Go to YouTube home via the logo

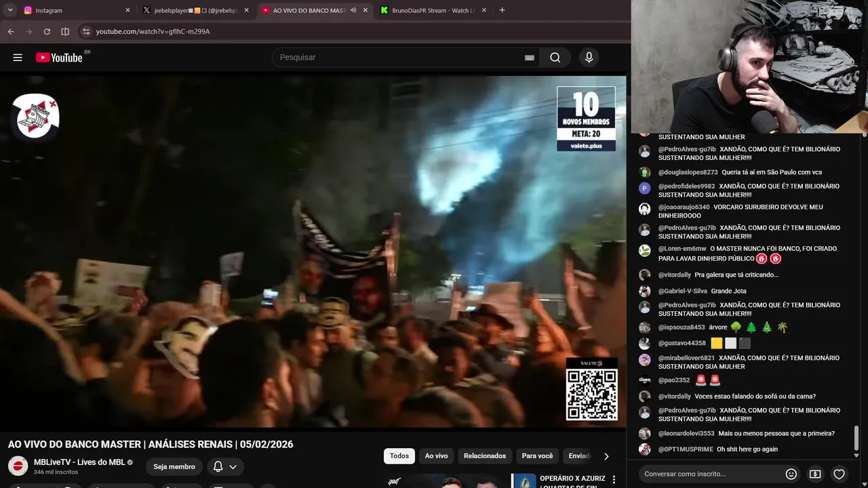59,58
